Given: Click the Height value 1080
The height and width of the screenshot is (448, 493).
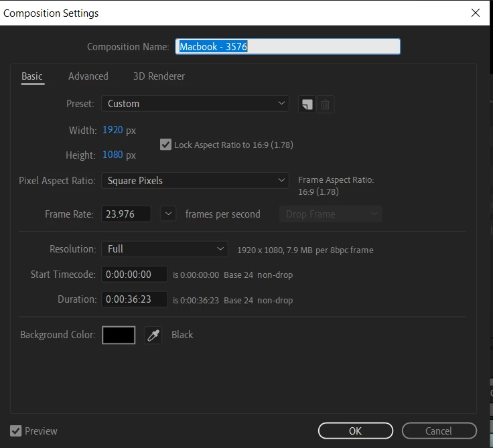Looking at the screenshot, I should [x=113, y=155].
